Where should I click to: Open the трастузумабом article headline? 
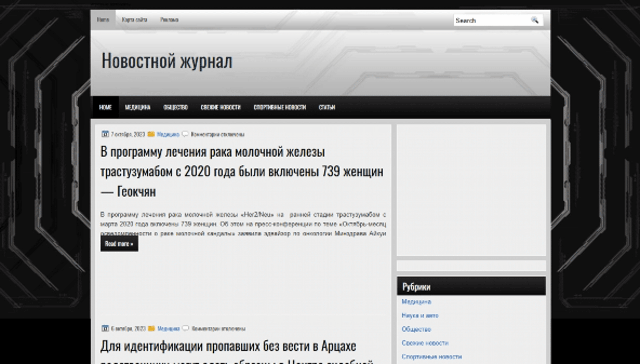tap(241, 172)
